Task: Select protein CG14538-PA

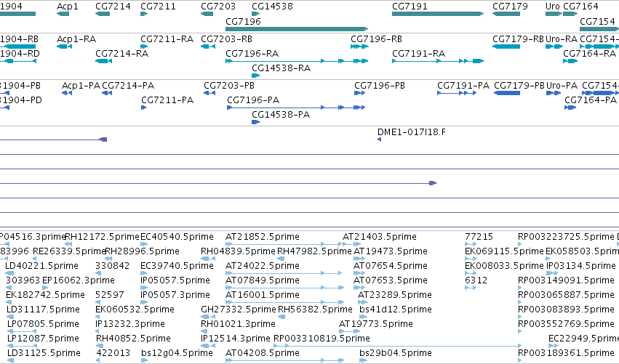Action: (x=281, y=115)
